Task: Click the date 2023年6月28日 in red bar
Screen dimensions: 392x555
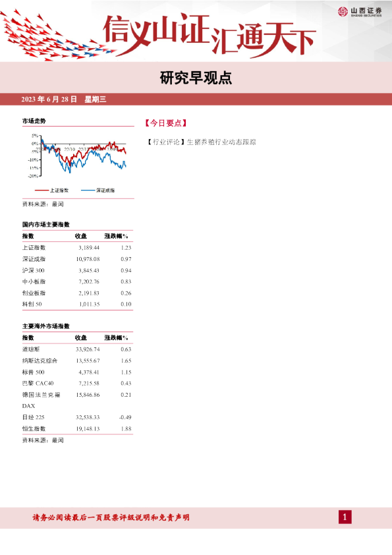Action: (x=49, y=100)
